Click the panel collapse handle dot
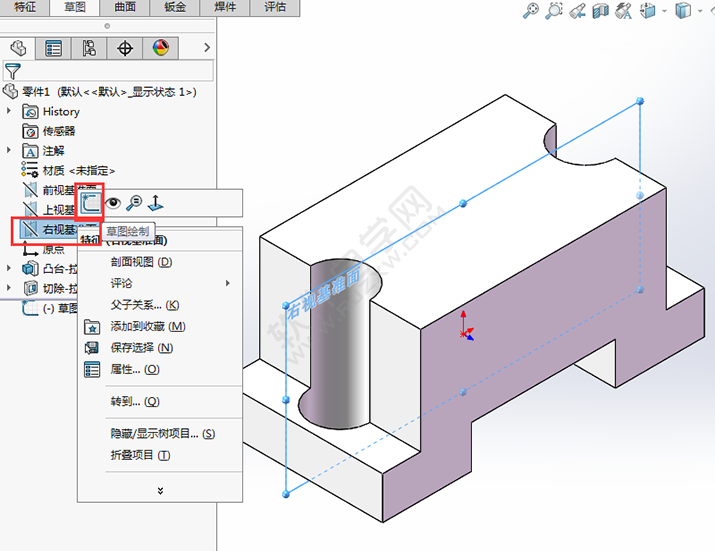This screenshot has height=551, width=715. (107, 26)
